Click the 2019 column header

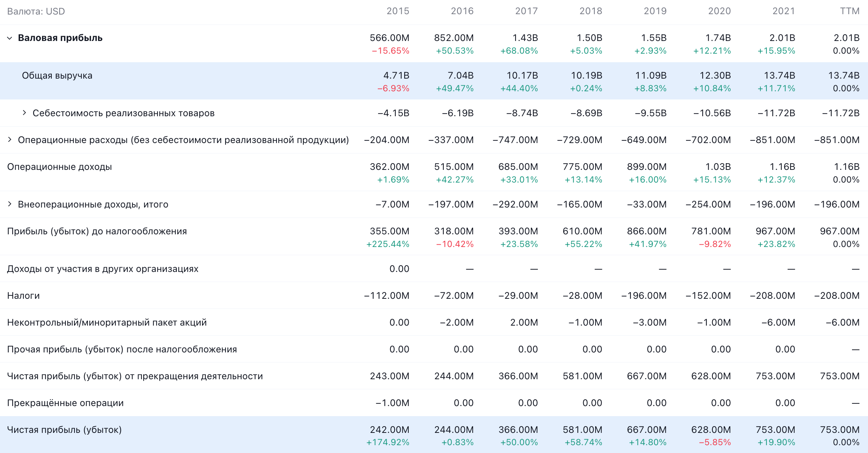tap(655, 11)
